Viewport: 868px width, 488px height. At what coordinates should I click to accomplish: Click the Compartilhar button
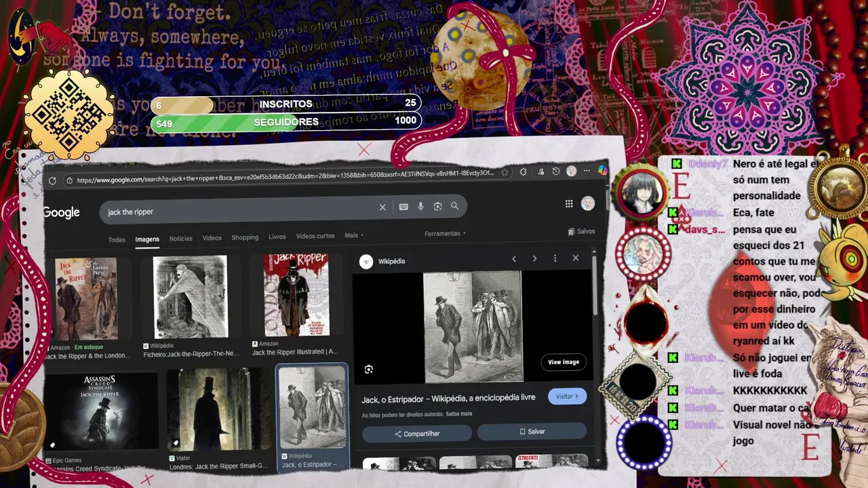pos(417,434)
